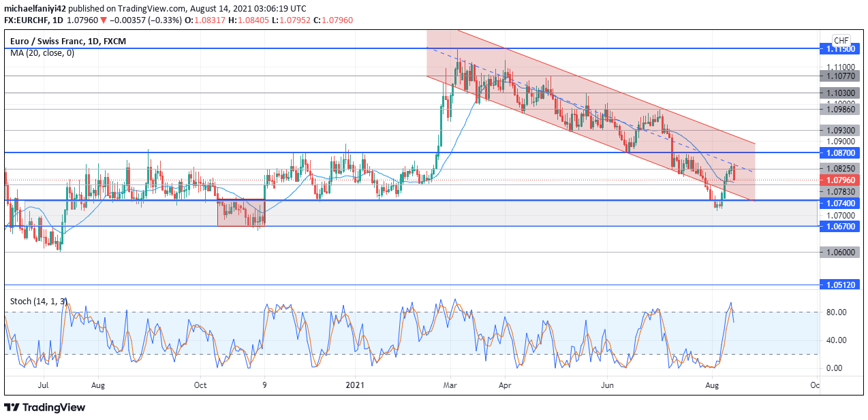Click the Apr label on time axis
The height and width of the screenshot is (420, 868).
(505, 385)
